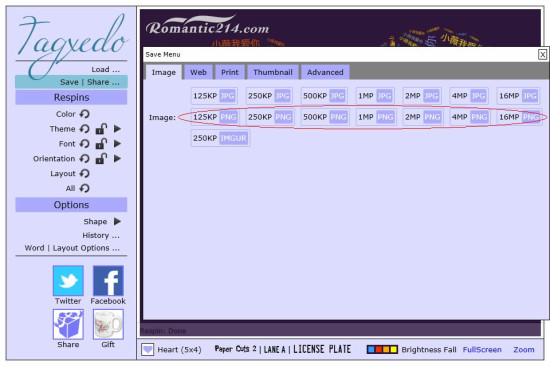Open the Facebook share icon
Image resolution: width=550 pixels, height=366 pixels.
[x=108, y=281]
